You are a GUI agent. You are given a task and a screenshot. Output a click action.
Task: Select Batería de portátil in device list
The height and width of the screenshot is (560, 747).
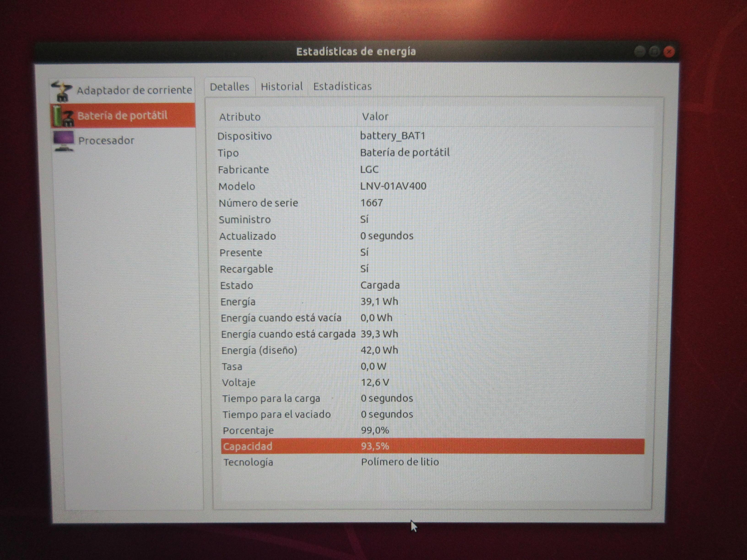(123, 116)
